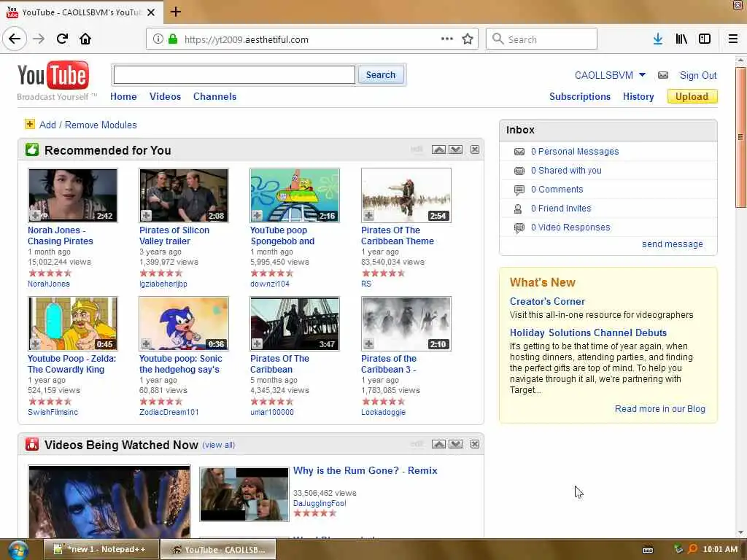This screenshot has height=560, width=747.
Task: Add Pirates of the Caribbean 3 to queue
Action: 368,344
